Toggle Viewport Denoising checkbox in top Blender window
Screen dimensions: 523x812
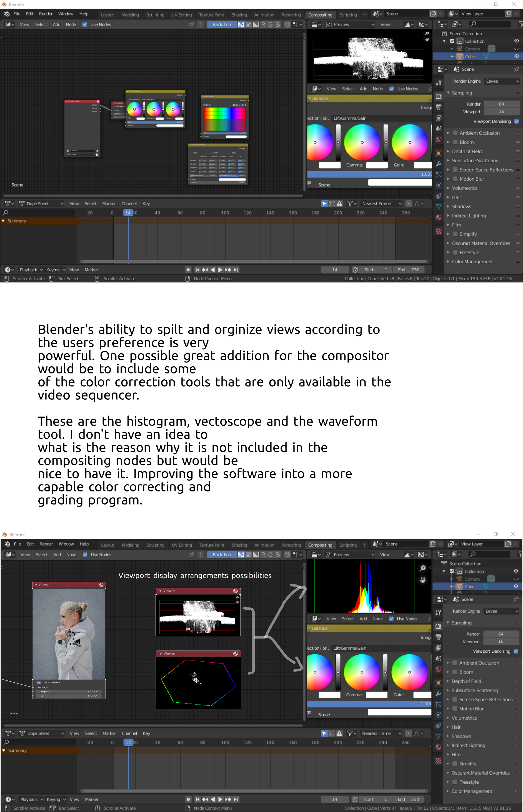(x=516, y=122)
